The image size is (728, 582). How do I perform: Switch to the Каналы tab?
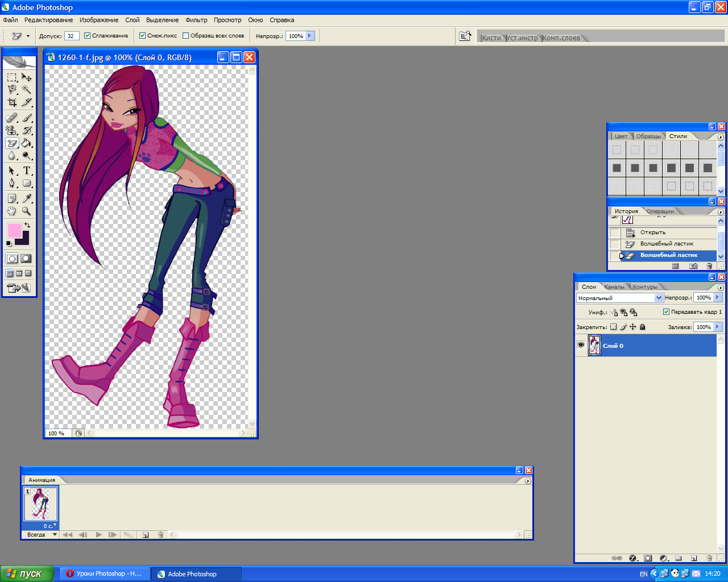[x=614, y=287]
